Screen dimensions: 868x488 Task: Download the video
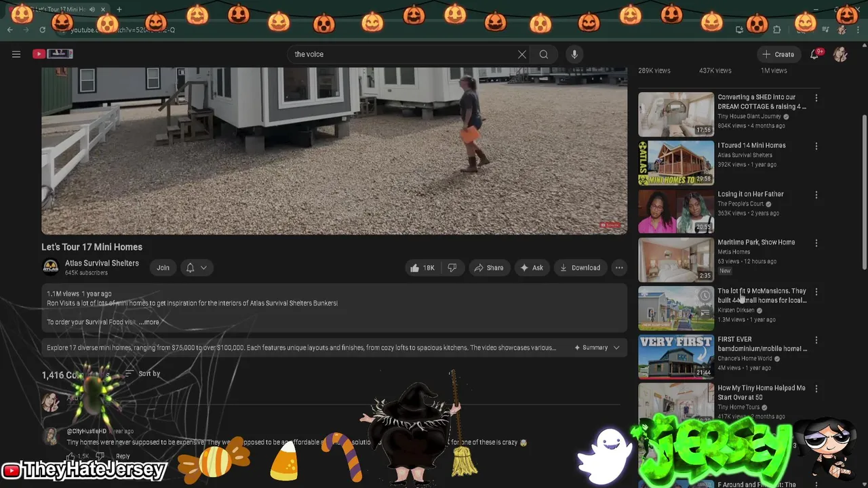[x=580, y=268]
